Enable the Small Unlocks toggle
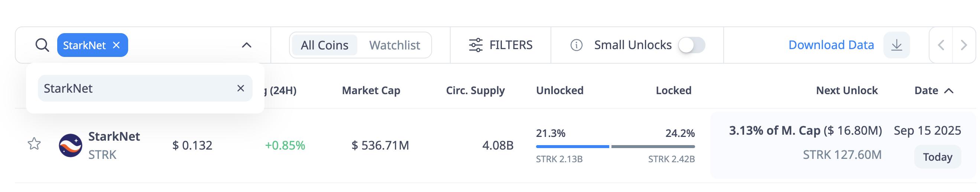This screenshot has height=192, width=980. point(692,45)
